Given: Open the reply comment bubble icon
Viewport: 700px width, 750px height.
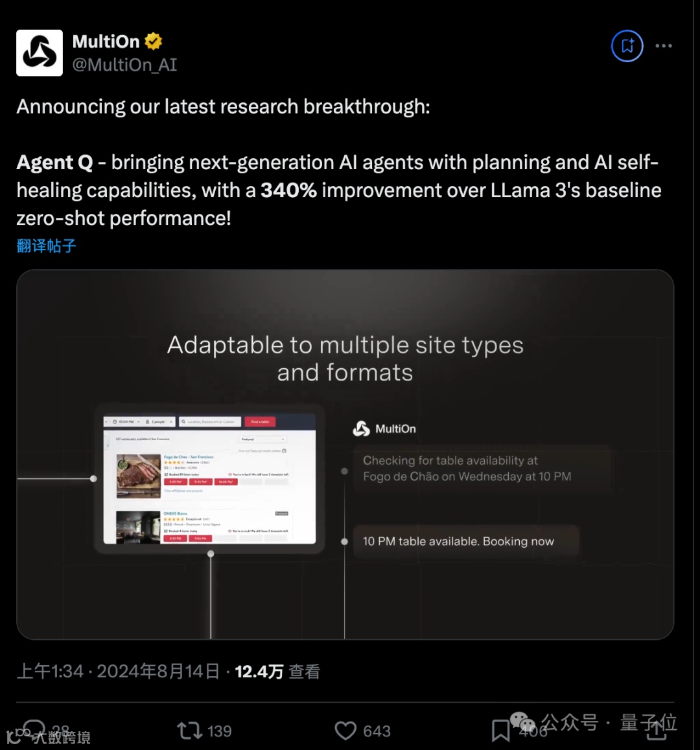Looking at the screenshot, I should click(34, 730).
